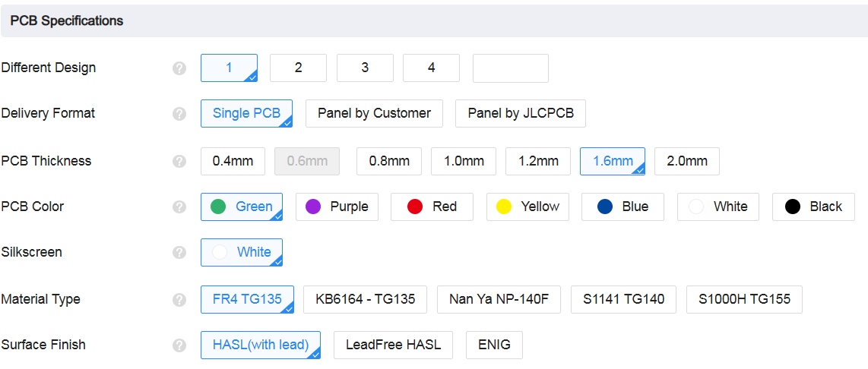Set PCB color to Blue

pos(622,207)
